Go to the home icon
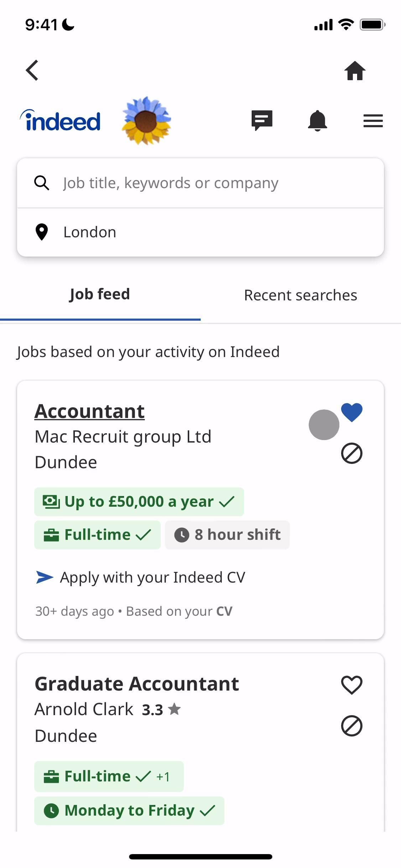This screenshot has height=868, width=401. point(355,71)
